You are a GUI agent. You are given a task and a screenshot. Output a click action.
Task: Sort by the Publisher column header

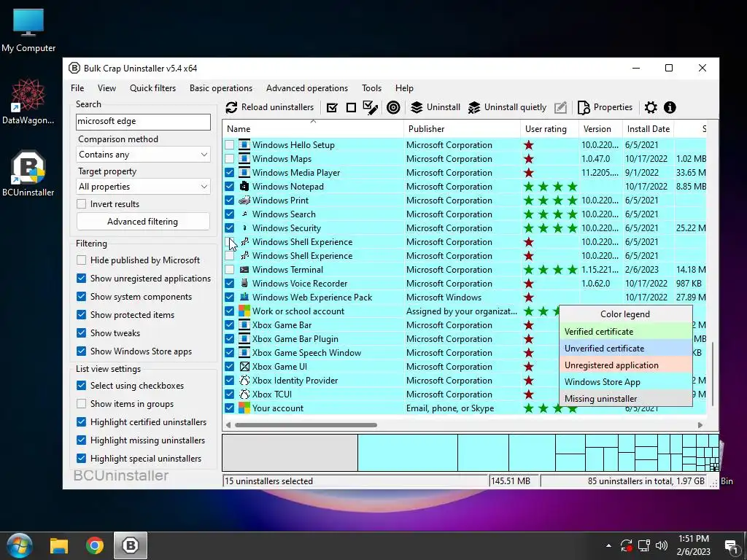pos(462,128)
